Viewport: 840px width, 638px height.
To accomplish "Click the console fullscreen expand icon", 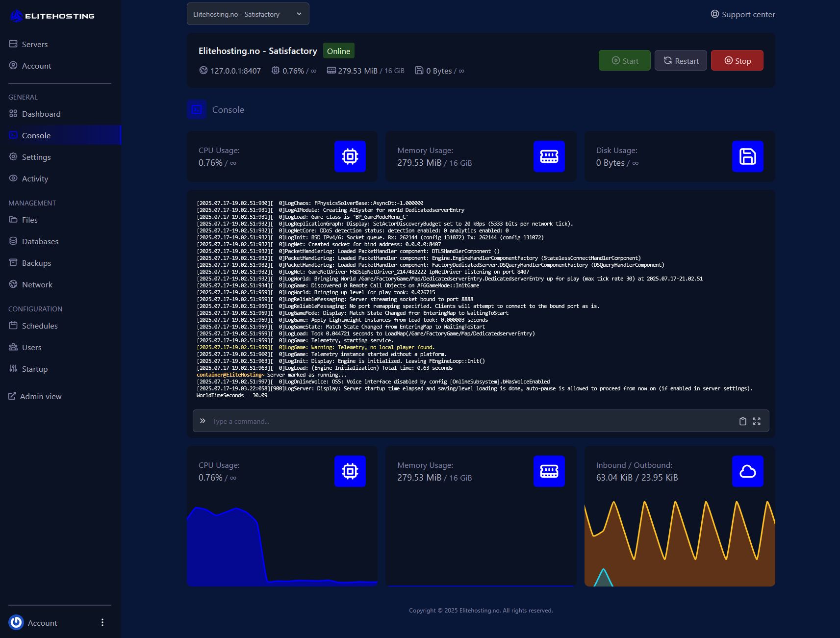I will 757,421.
